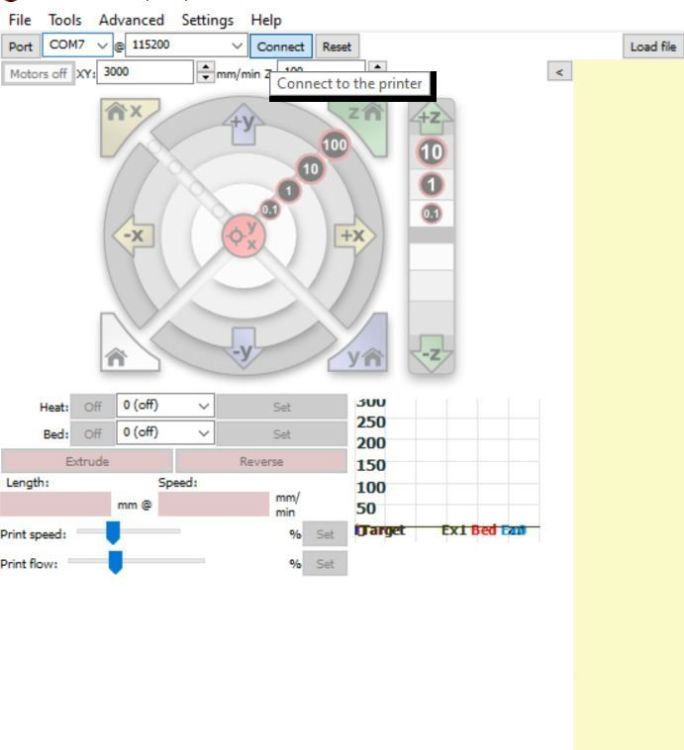Apply Print flow with its Set button
This screenshot has width=684, height=750.
(x=325, y=563)
